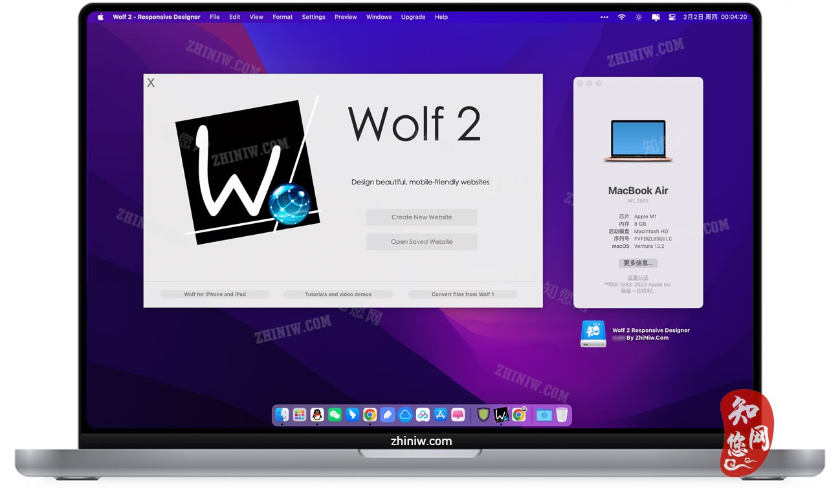Screen dimensions: 840x504
Task: Click the Macintosh HD startup disk value
Action: (x=651, y=232)
